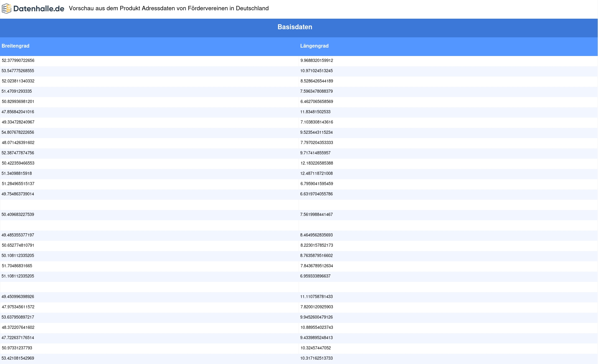Click latitude 52.023811340332
Image resolution: width=598 pixels, height=364 pixels.
tap(18, 81)
